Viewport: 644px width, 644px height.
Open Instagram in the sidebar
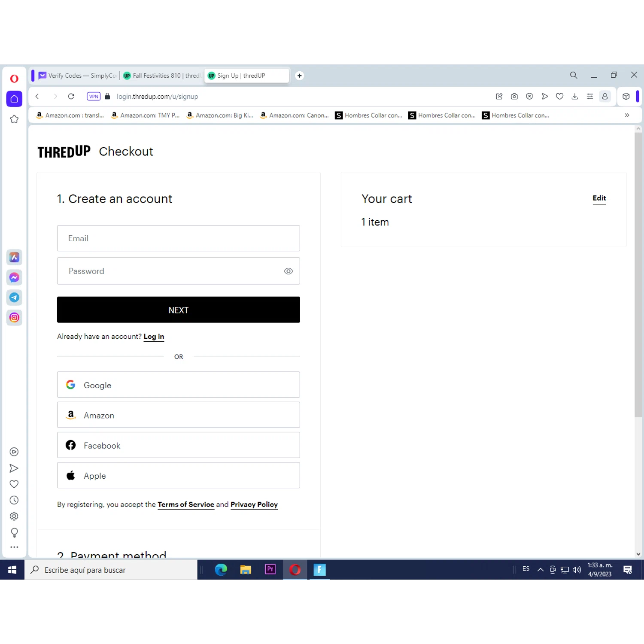(x=14, y=318)
